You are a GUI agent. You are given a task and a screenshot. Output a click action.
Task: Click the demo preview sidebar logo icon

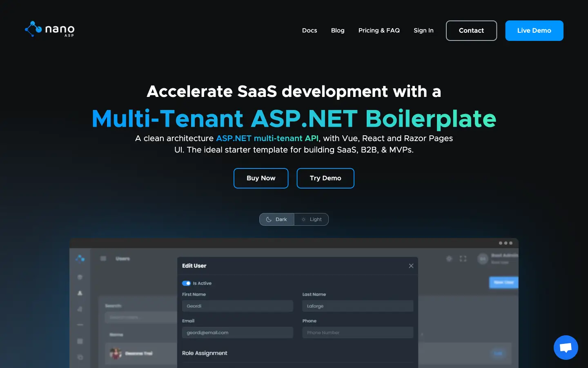(80, 258)
